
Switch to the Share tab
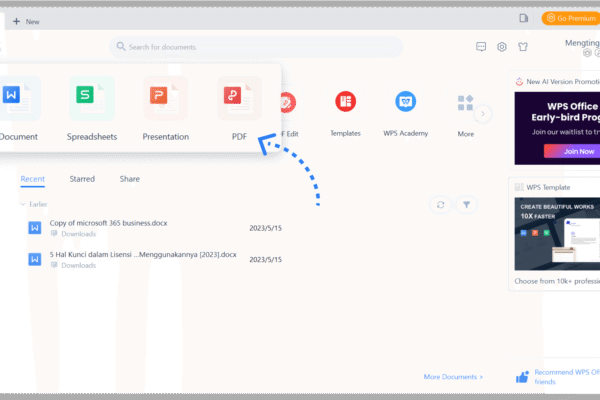point(130,179)
